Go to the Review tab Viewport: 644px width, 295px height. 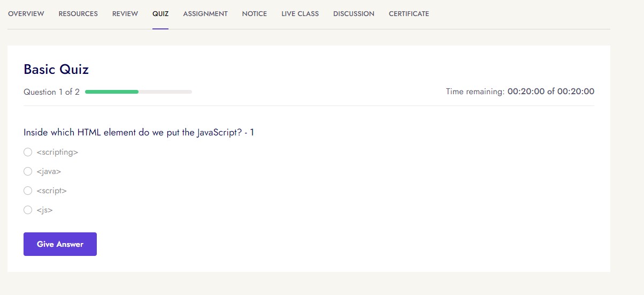coord(125,14)
